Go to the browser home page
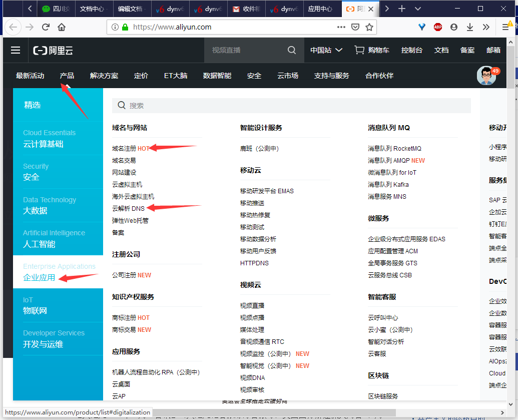The image size is (518, 420). (62, 27)
